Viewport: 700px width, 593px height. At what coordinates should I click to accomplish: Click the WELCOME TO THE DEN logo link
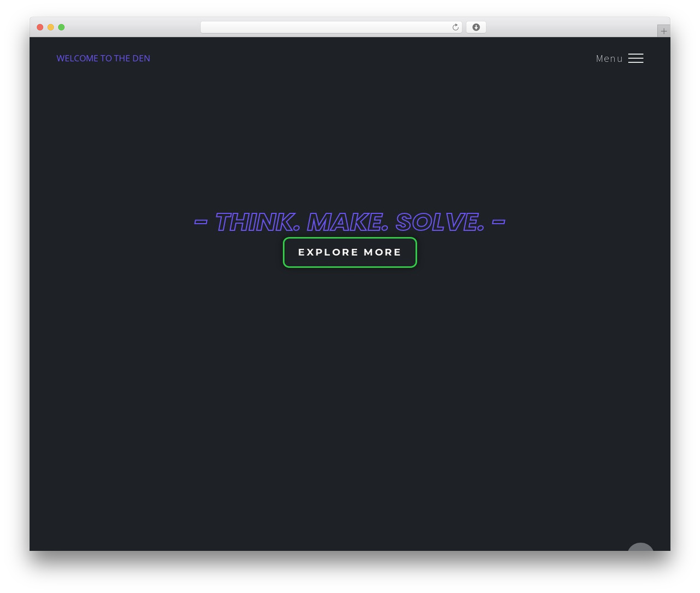[x=103, y=59]
